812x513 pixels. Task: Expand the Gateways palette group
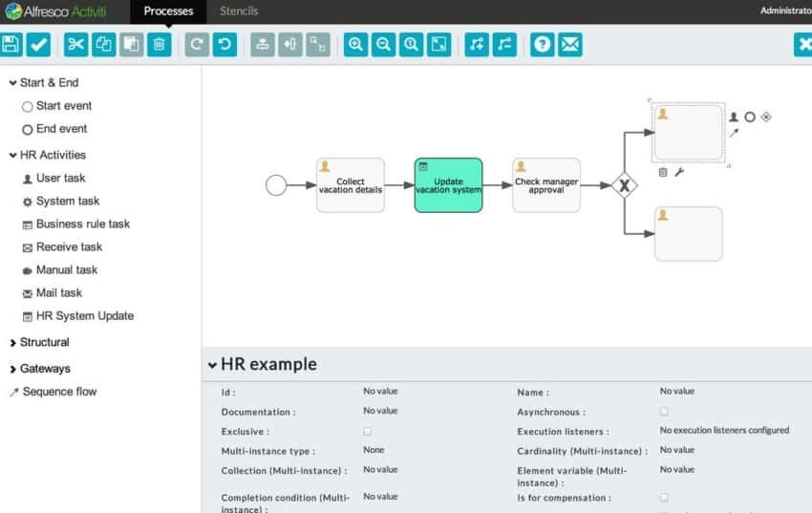point(45,369)
